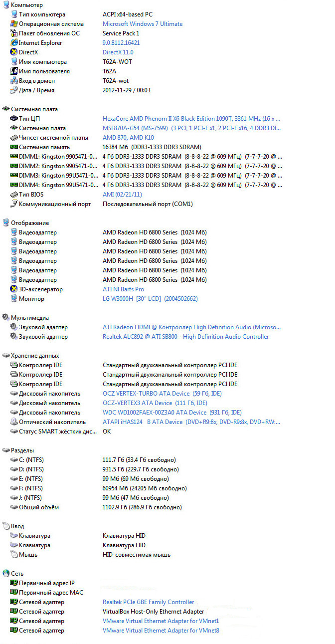Open the OCZ-VERTEX3 ATA Device link

point(155,403)
